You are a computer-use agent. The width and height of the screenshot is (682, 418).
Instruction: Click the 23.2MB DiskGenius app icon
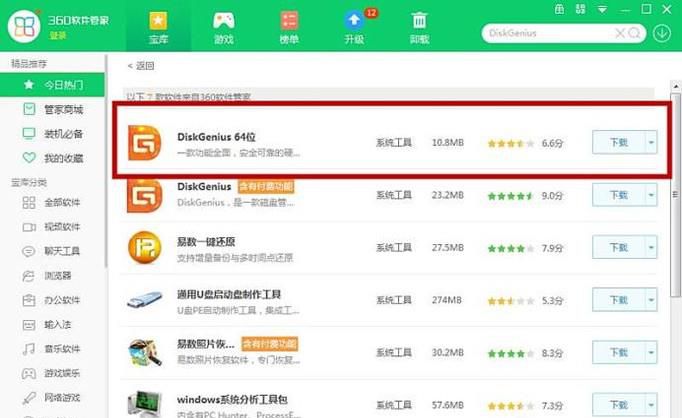[x=144, y=195]
